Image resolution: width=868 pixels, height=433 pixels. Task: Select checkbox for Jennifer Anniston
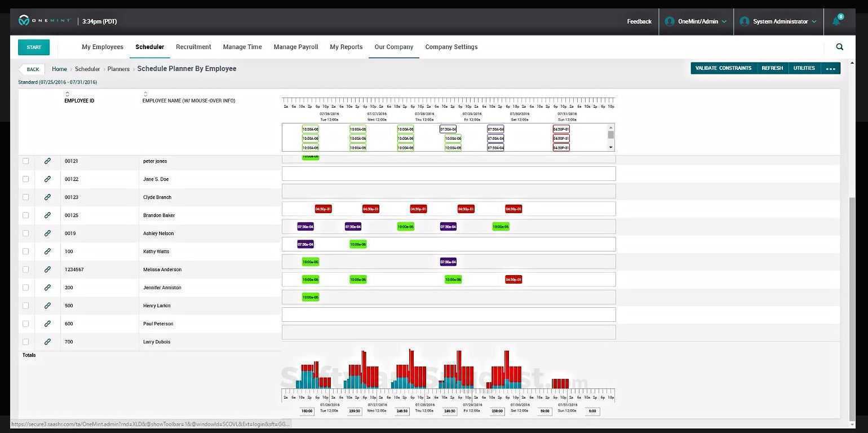click(x=25, y=288)
